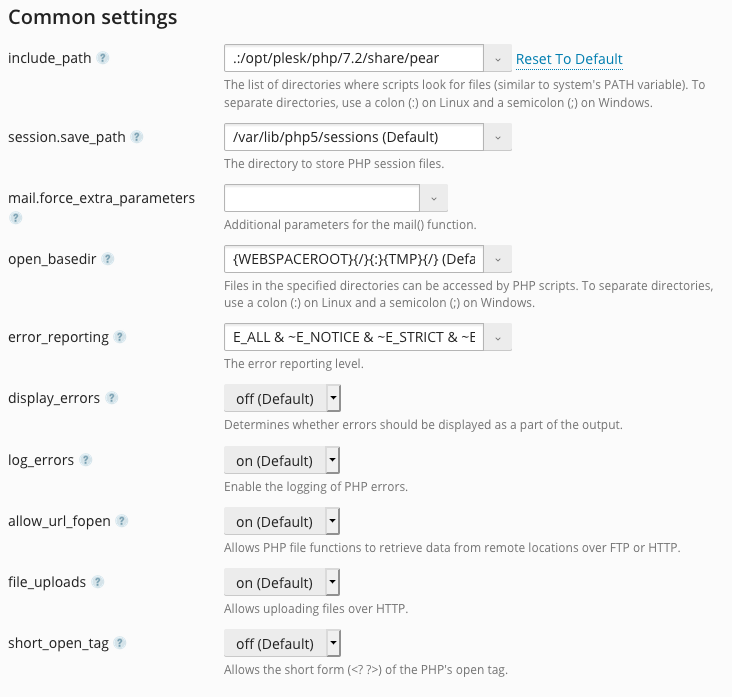Open file_uploads help icon
732x697 pixels.
point(98,582)
